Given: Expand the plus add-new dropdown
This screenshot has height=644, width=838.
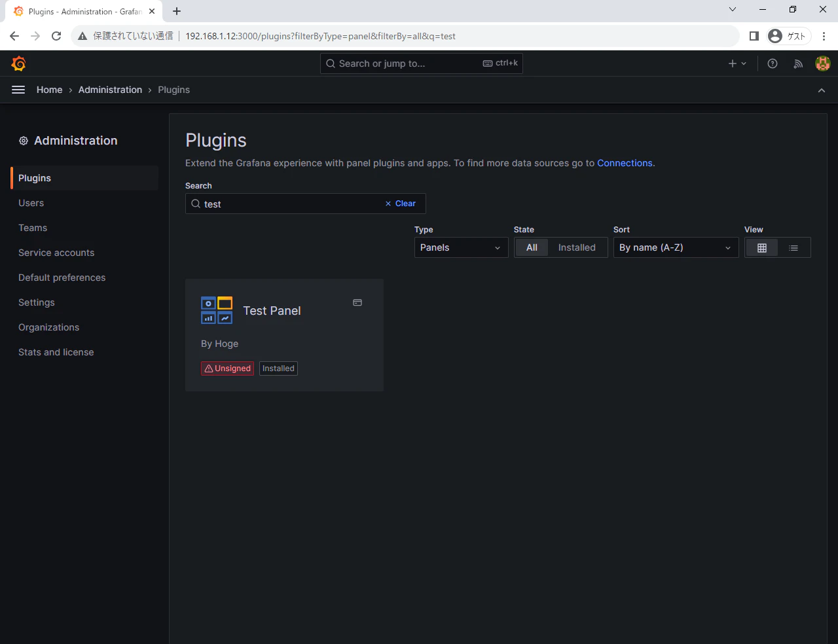Looking at the screenshot, I should 737,63.
